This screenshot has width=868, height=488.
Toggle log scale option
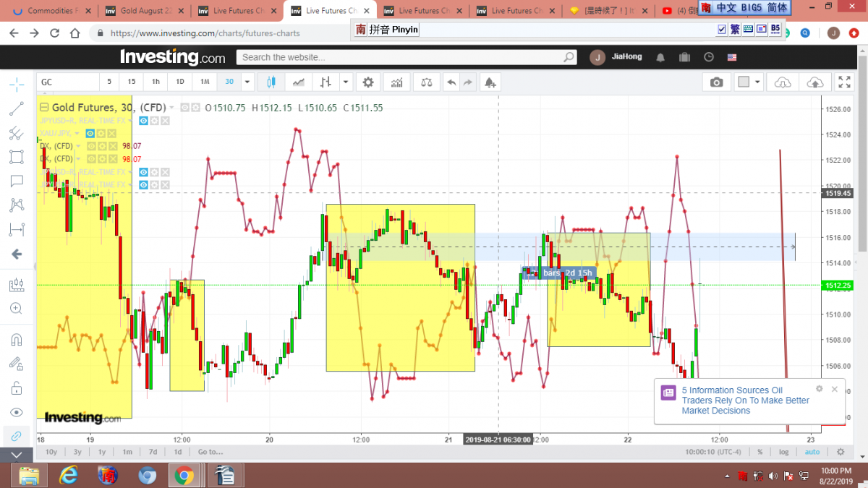(x=784, y=452)
